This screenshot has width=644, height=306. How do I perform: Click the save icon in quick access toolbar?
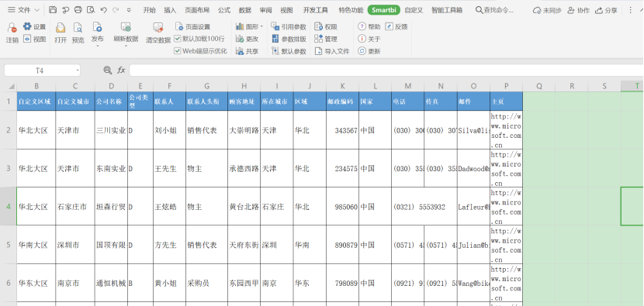[53, 10]
